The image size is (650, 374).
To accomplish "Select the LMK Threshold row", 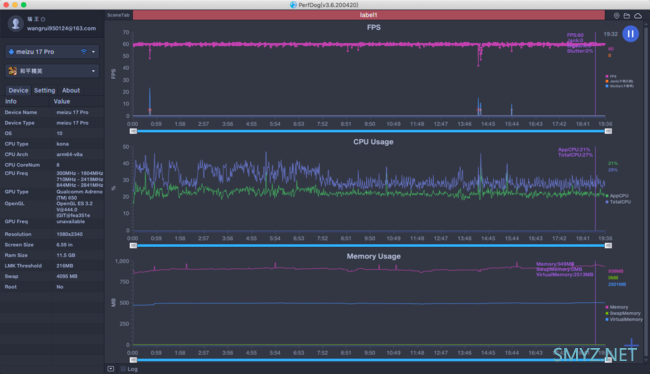I will 52,266.
